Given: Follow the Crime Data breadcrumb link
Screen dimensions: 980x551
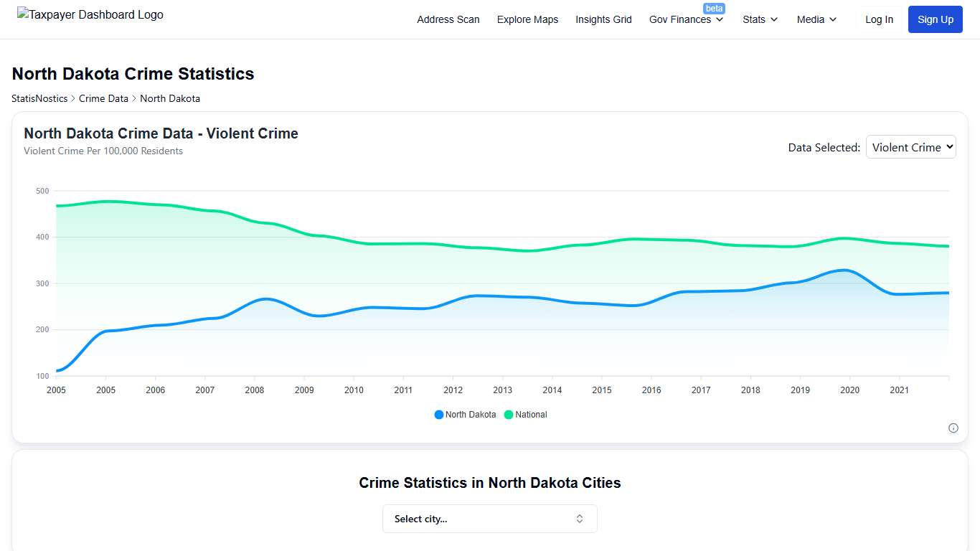Looking at the screenshot, I should pos(103,98).
